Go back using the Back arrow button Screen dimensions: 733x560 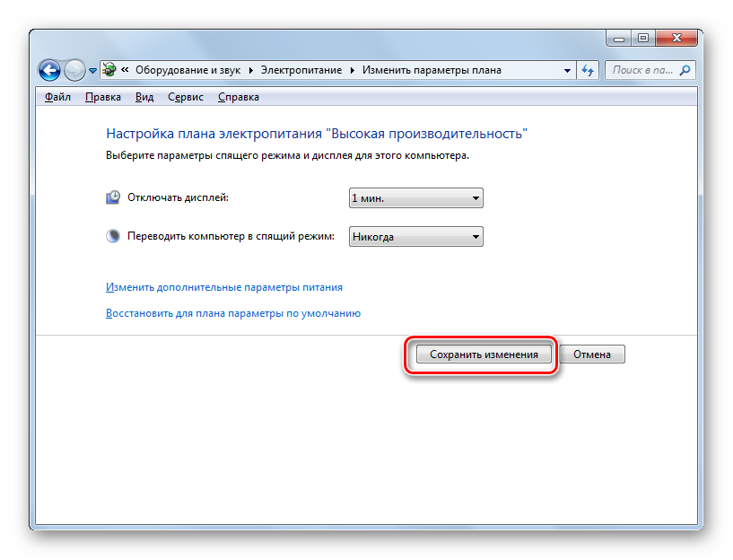pos(49,69)
